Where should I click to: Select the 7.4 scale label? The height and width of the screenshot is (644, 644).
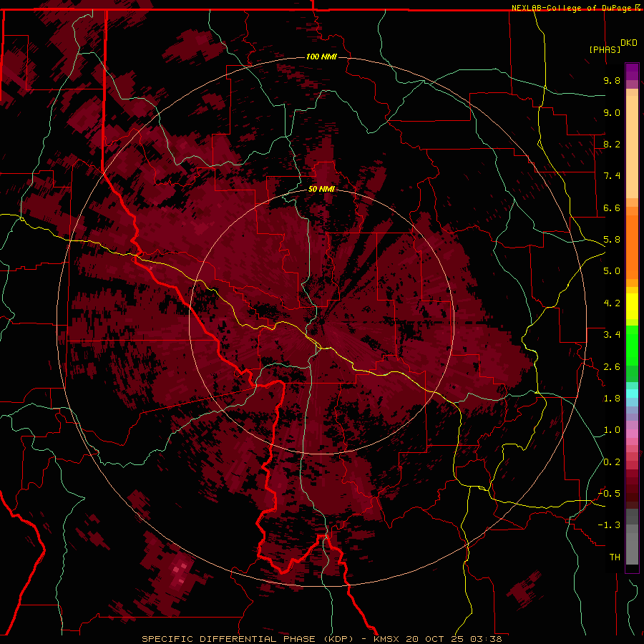point(612,176)
